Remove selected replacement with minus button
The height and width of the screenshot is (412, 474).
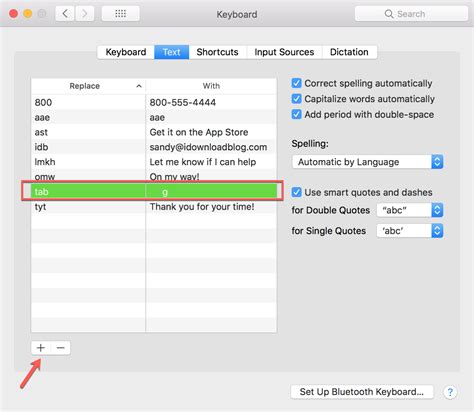coord(61,348)
